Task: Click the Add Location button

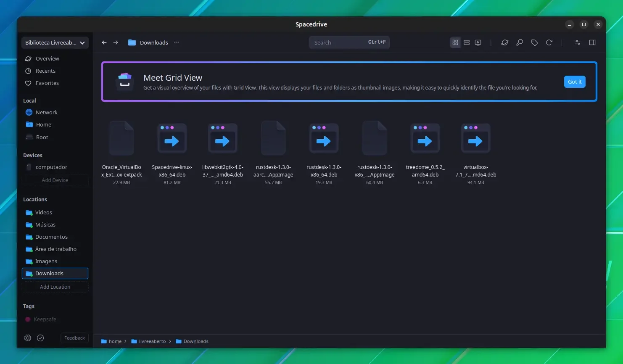Action: coord(55,287)
